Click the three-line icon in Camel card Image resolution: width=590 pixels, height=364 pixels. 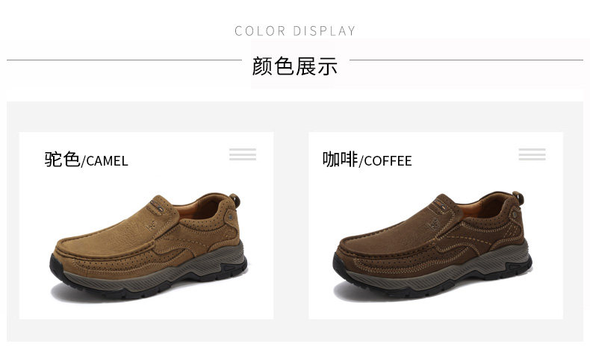point(243,154)
